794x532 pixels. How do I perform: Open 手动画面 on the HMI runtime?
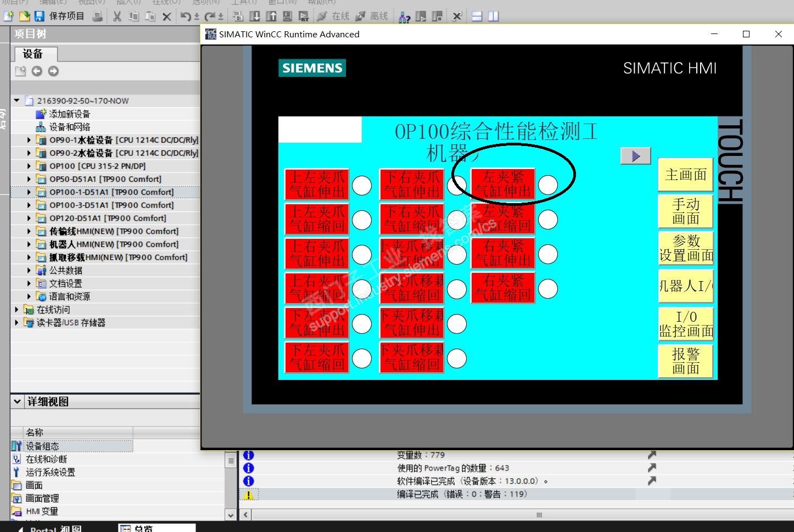pyautogui.click(x=686, y=211)
